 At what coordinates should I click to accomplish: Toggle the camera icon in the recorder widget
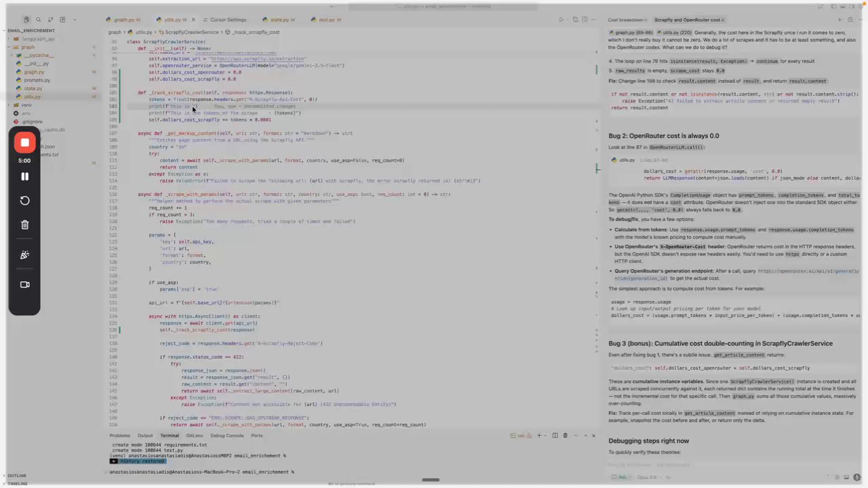coord(24,285)
